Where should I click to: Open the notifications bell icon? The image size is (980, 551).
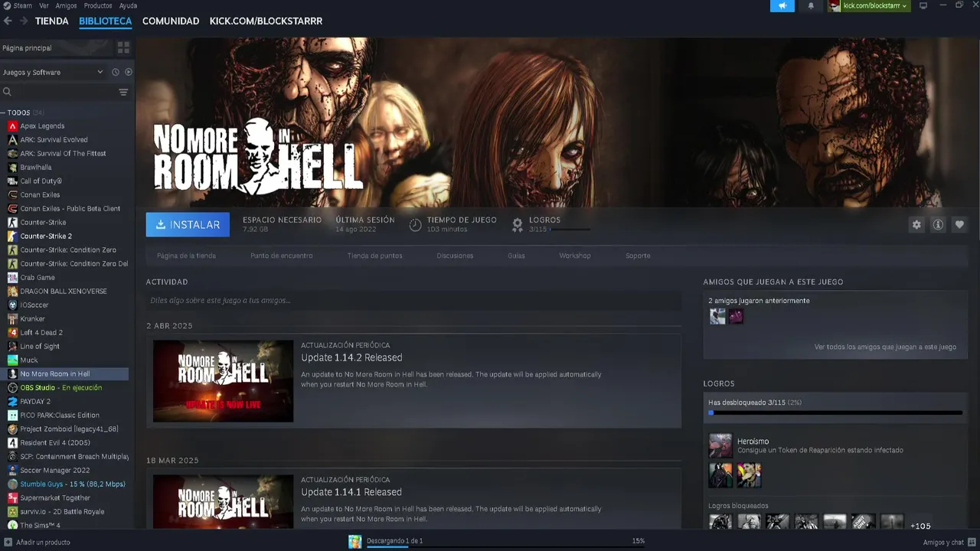[x=811, y=6]
